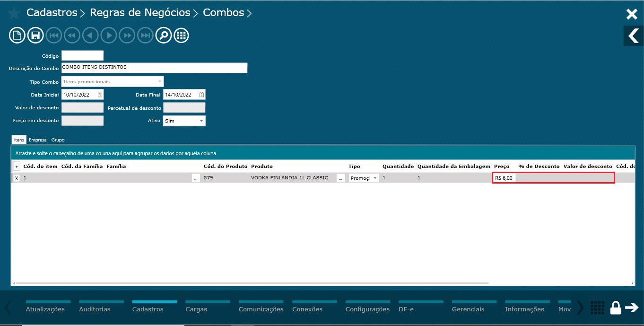Switch to Grupo tab
Screen dimensions: 644x326
58,140
